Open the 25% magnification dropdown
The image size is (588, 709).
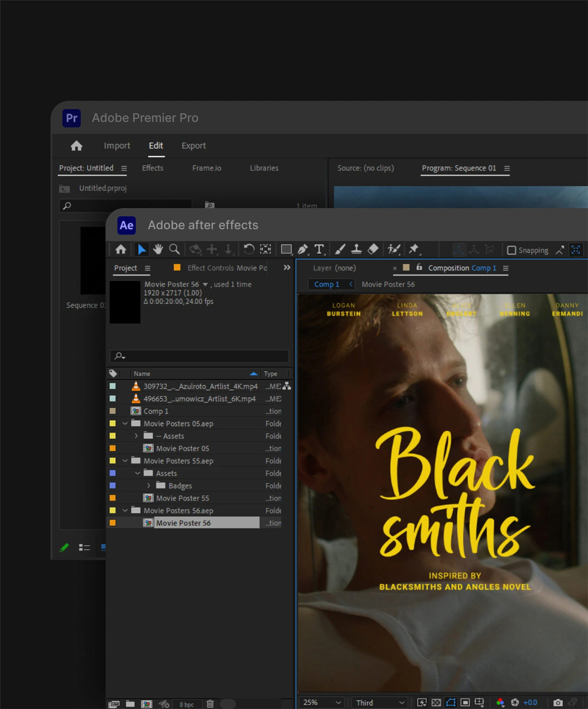point(321,702)
